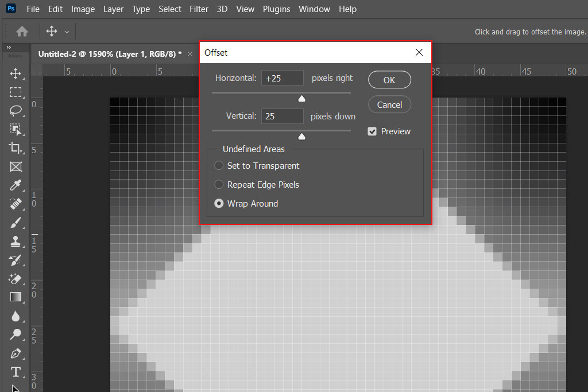The width and height of the screenshot is (588, 392).
Task: Click OK in Offset dialog
Action: 389,80
